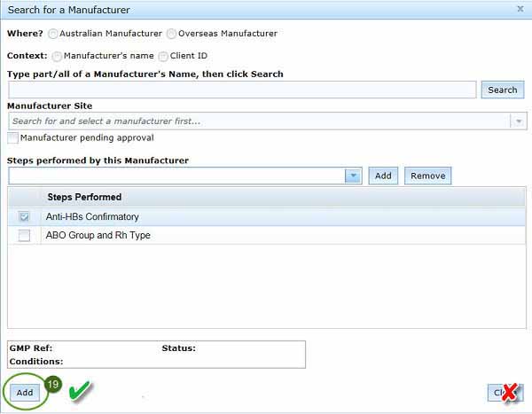Click the Close button with red X
The width and height of the screenshot is (532, 414).
505,393
